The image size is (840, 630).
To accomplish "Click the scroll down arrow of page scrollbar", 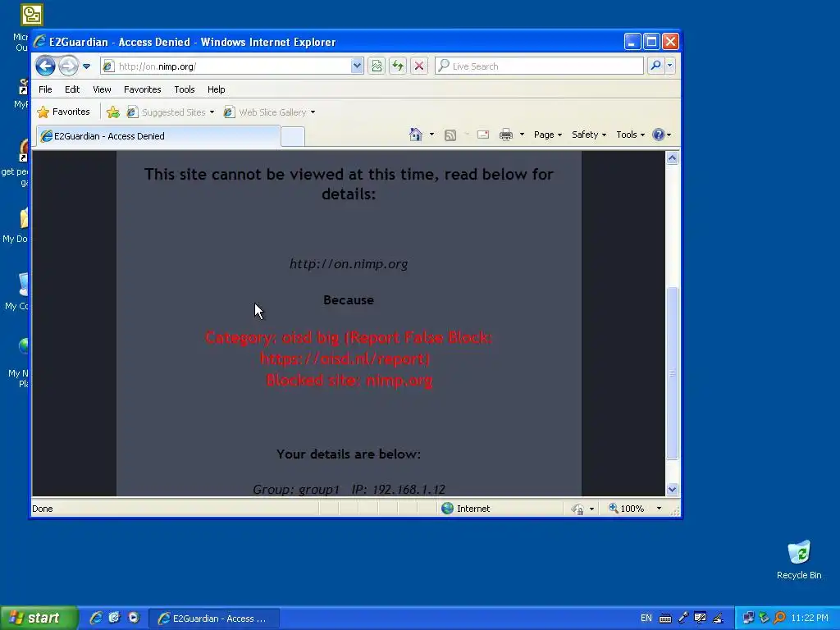I will click(673, 489).
